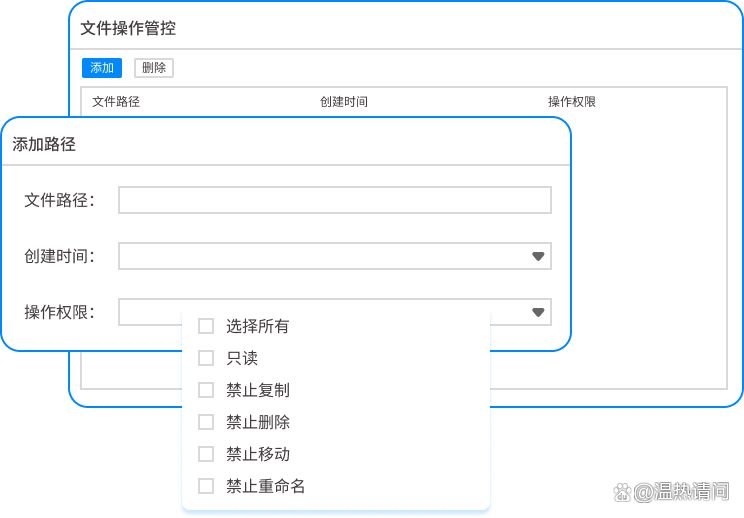Click the 添加路径 dialog title
This screenshot has height=518, width=744.
point(44,144)
